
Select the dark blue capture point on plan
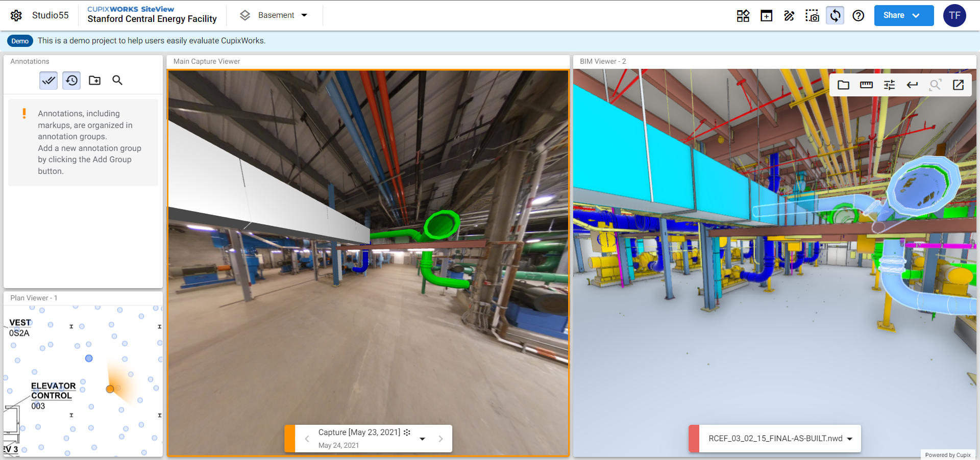pos(89,359)
